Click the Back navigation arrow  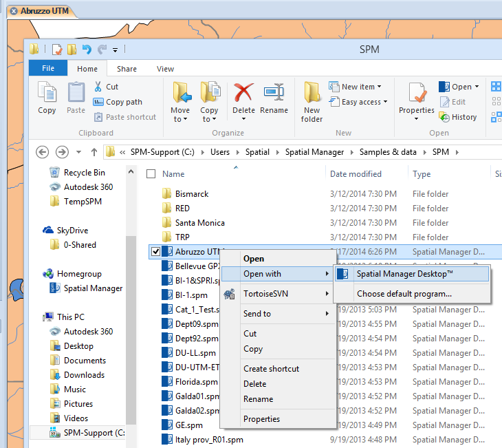(x=42, y=152)
